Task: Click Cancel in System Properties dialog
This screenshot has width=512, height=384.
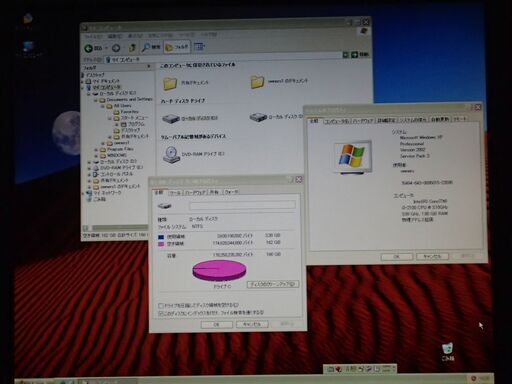Action: pyautogui.click(x=432, y=257)
